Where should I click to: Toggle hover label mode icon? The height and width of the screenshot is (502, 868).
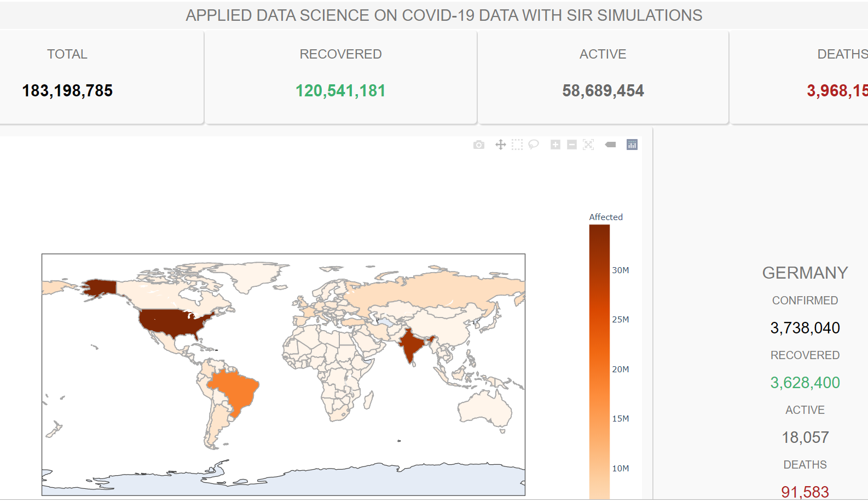[610, 145]
